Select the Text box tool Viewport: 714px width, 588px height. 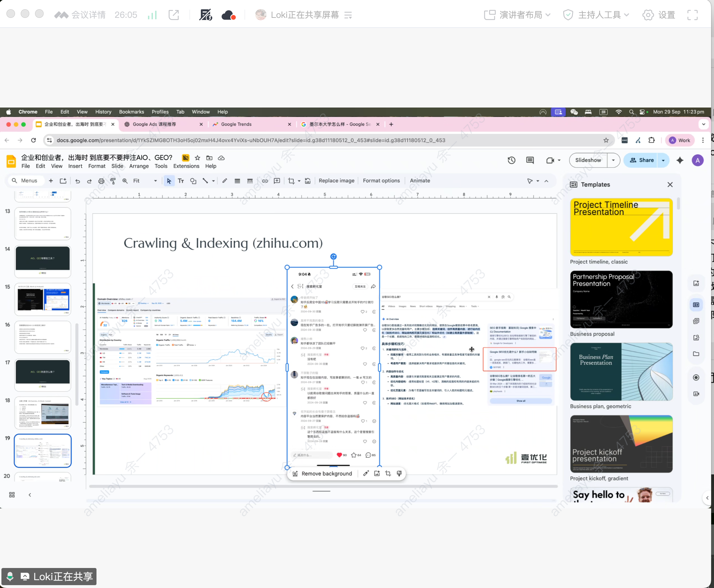pos(181,181)
